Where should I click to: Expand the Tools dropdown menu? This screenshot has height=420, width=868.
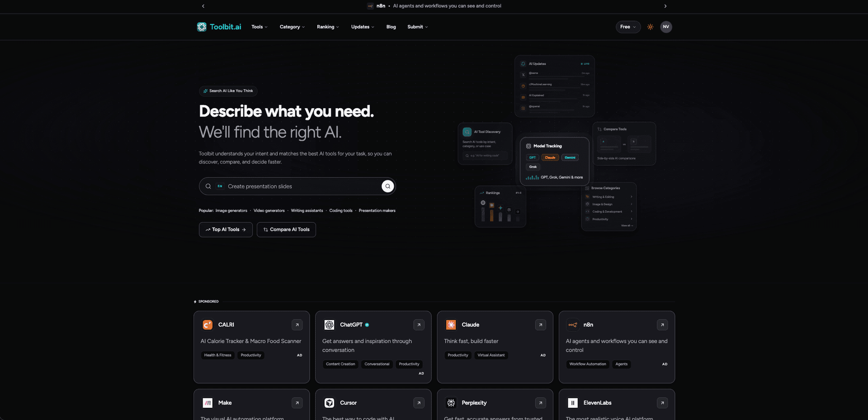pos(259,27)
